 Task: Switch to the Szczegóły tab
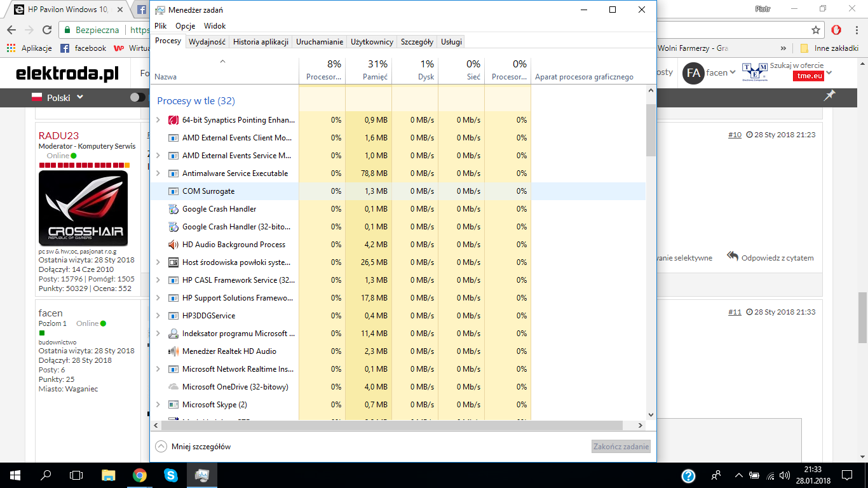point(417,42)
